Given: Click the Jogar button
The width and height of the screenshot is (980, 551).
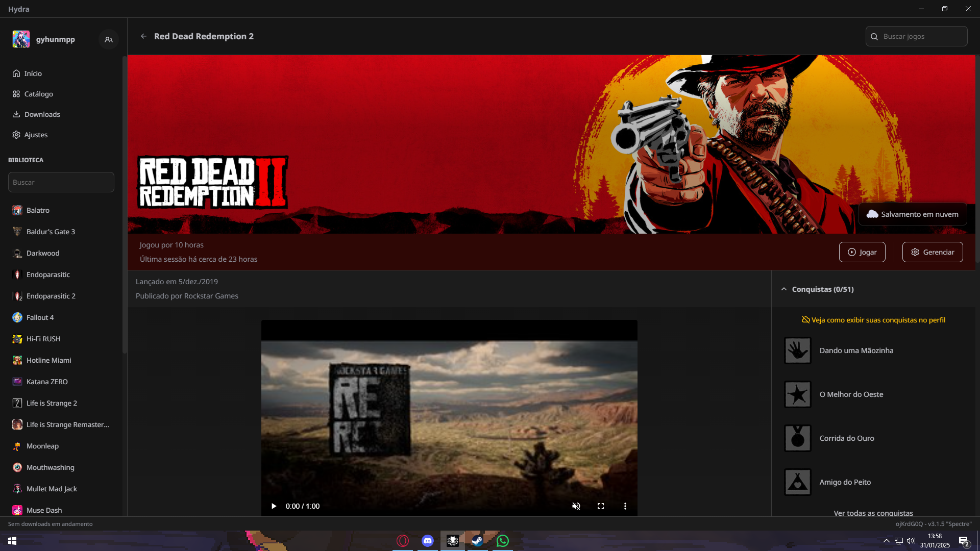Looking at the screenshot, I should [x=862, y=252].
